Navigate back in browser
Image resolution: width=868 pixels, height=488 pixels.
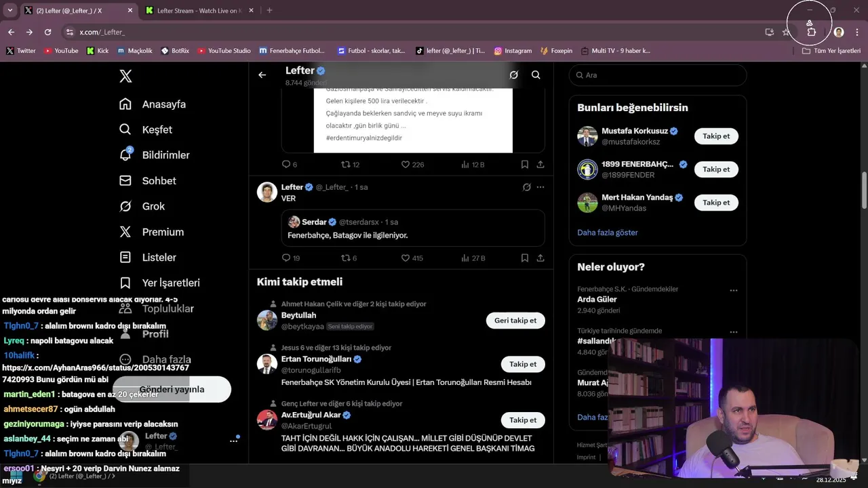(11, 32)
